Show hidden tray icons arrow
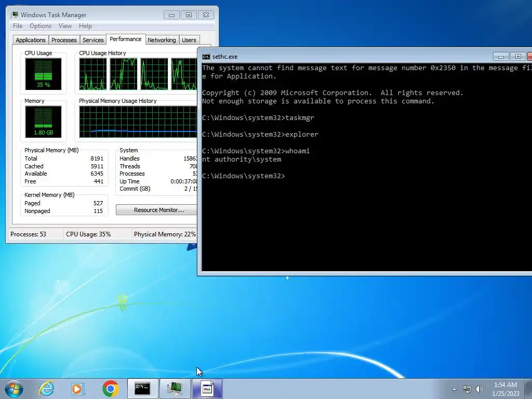 [454, 389]
